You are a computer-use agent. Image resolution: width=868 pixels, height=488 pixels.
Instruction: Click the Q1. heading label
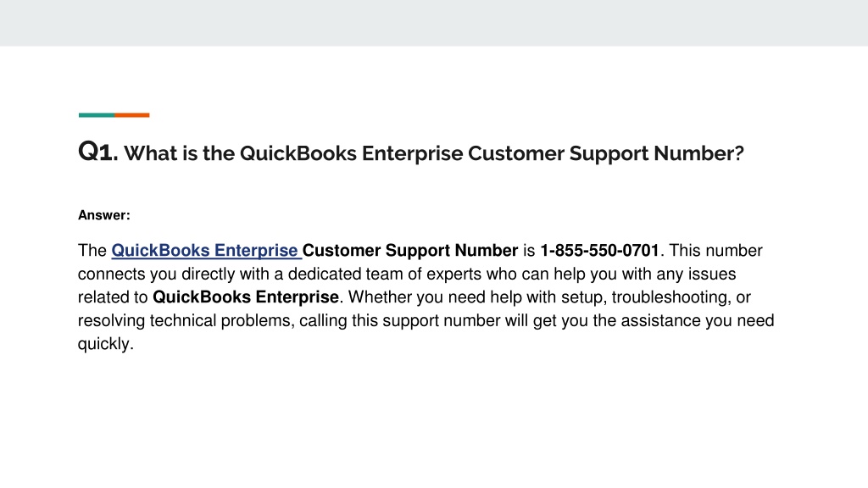(98, 152)
